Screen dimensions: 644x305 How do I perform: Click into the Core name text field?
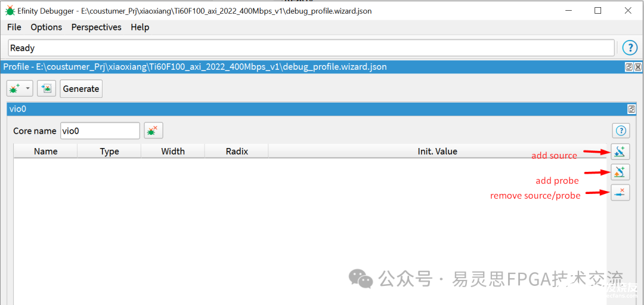pos(100,131)
